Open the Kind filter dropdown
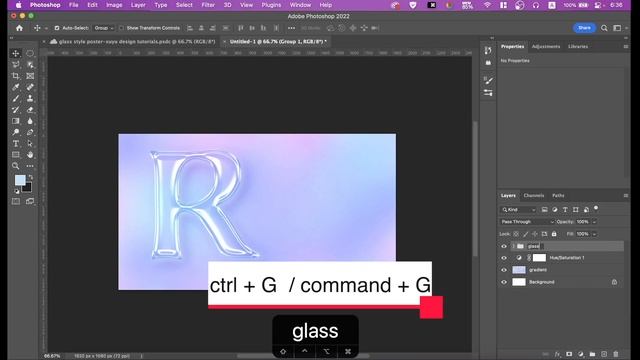 [518, 210]
